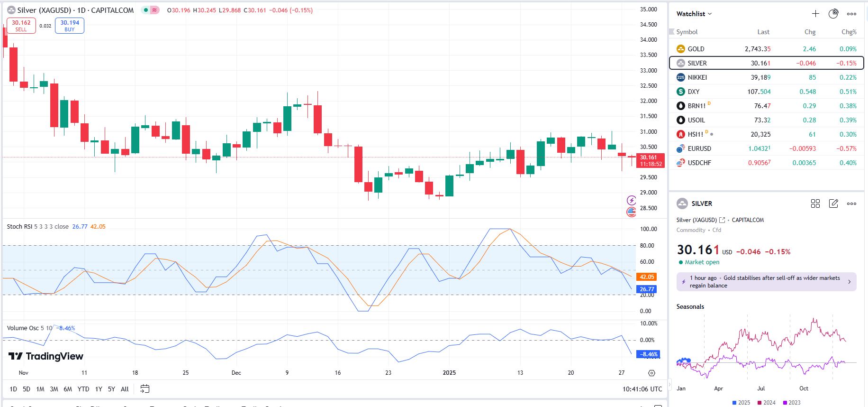868x407 pixels.
Task: Open chart settings gear icon near time axis
Action: [651, 373]
